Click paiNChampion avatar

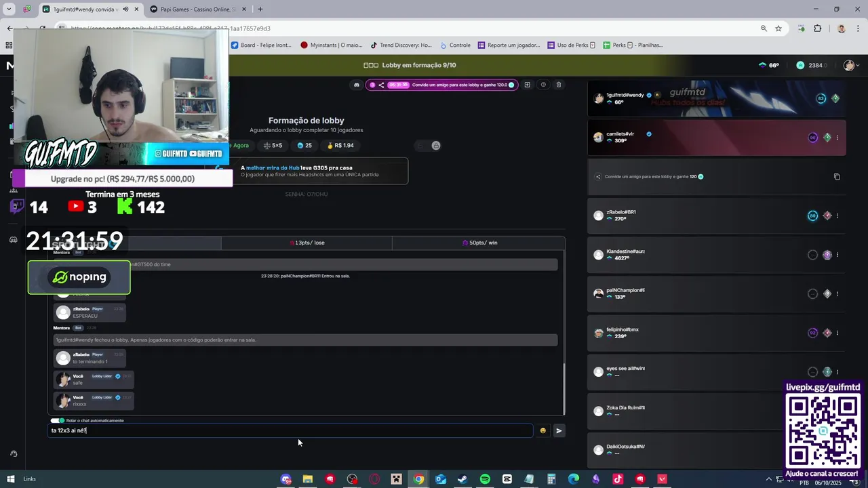(x=598, y=293)
